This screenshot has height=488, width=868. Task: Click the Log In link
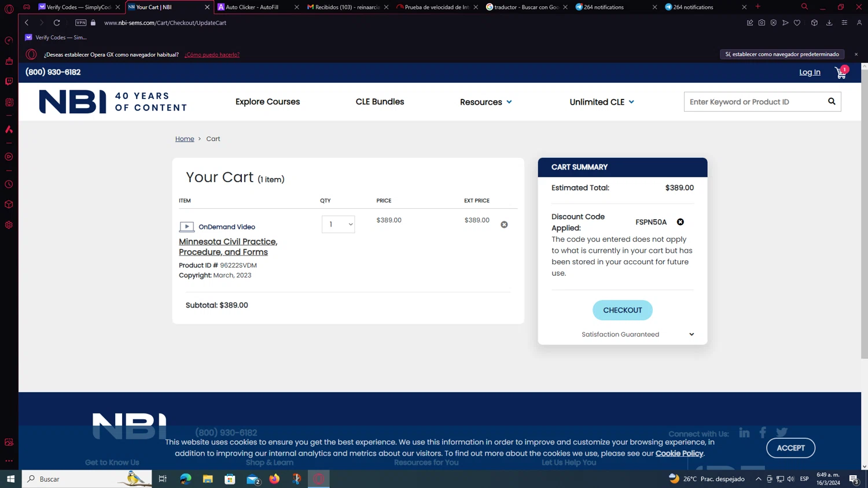(x=810, y=72)
